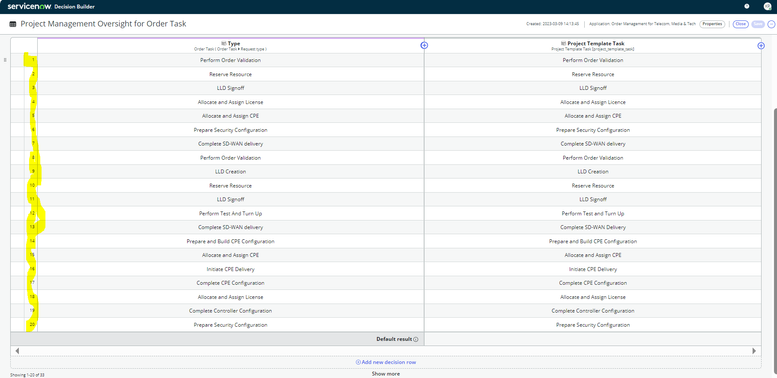Click row 18 result Allocate and Assign License
The image size is (777, 378).
pos(593,297)
